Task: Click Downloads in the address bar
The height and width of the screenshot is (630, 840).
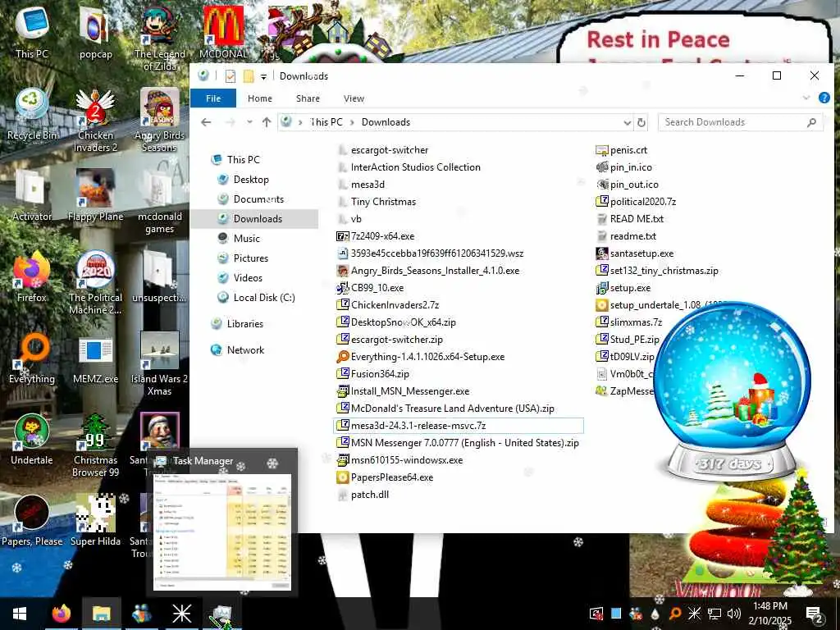Action: 386,122
